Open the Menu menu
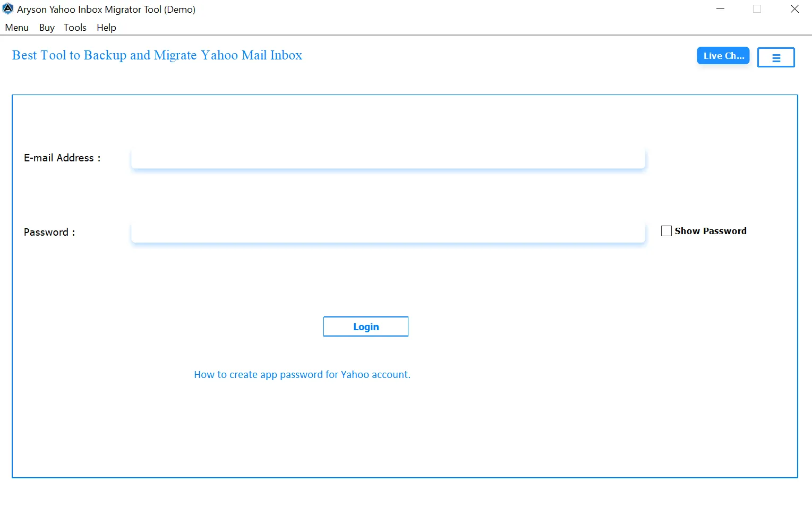The image size is (812, 525). [17, 28]
